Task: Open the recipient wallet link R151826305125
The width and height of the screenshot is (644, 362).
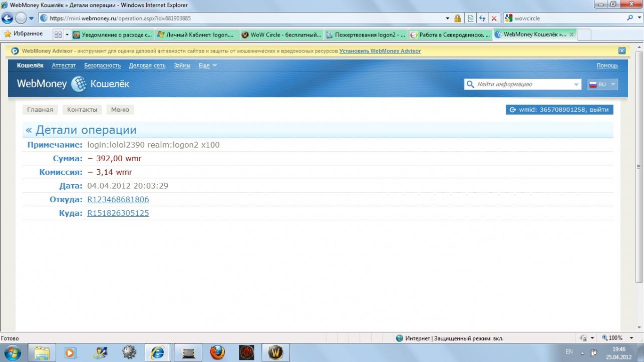Action: (118, 213)
